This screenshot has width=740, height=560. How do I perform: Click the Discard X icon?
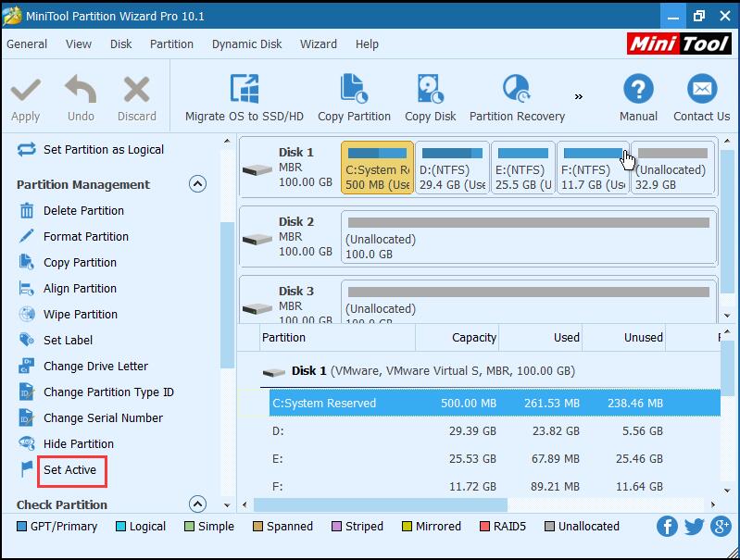coord(136,89)
